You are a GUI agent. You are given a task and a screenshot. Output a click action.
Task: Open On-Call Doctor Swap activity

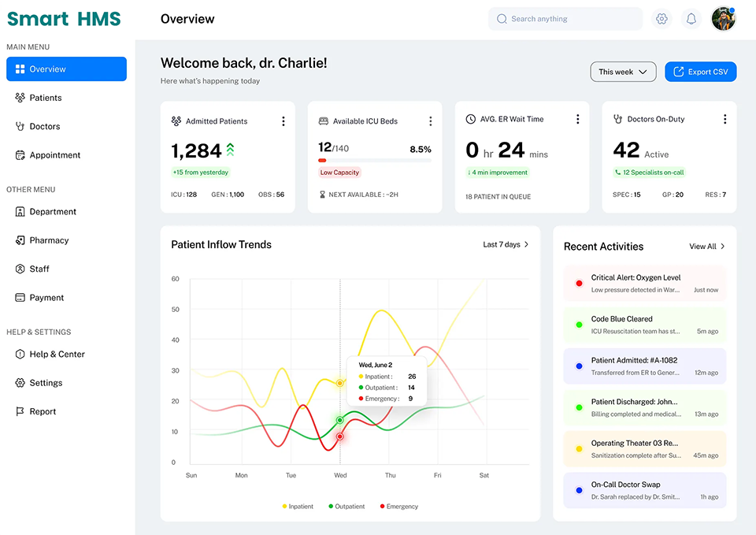[x=645, y=490]
